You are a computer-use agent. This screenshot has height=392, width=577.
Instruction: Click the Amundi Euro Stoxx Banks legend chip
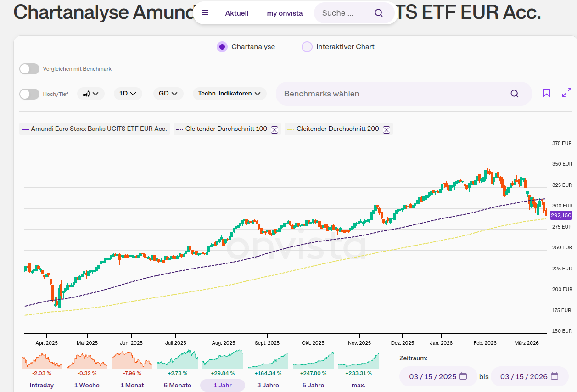pos(95,129)
